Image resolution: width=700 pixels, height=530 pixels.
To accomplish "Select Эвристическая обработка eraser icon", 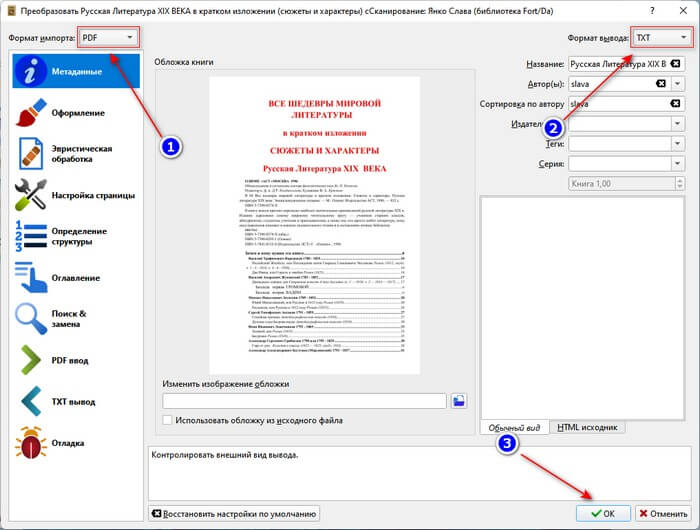I will (x=31, y=154).
